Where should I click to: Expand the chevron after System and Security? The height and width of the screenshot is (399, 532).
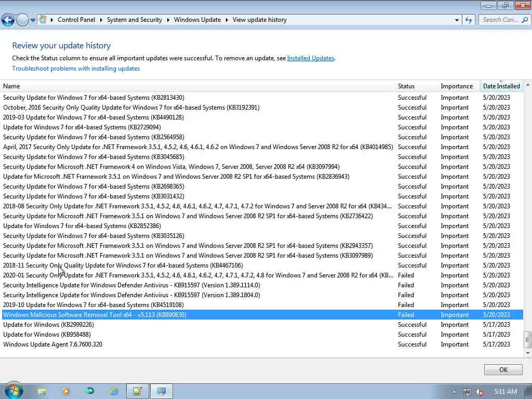(x=168, y=20)
